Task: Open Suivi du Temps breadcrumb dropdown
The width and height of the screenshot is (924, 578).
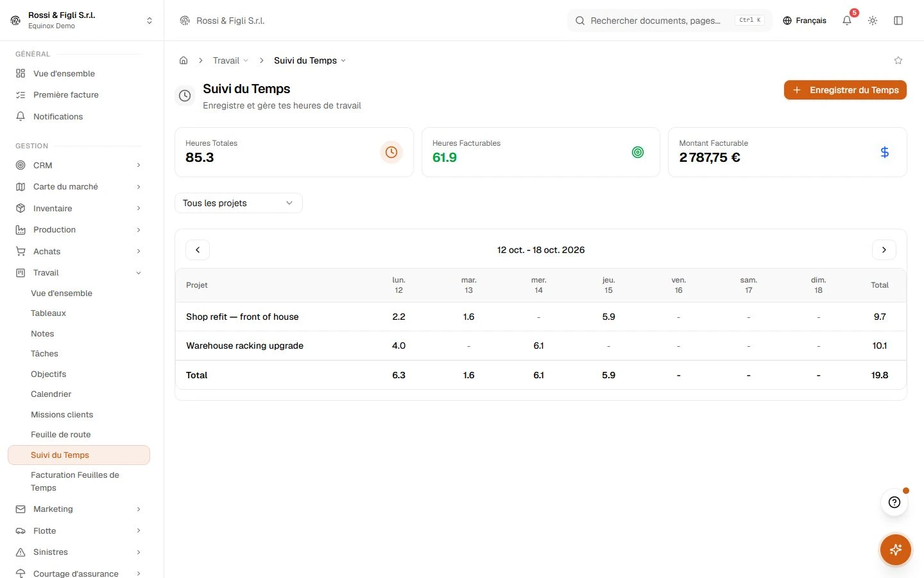Action: (310, 60)
